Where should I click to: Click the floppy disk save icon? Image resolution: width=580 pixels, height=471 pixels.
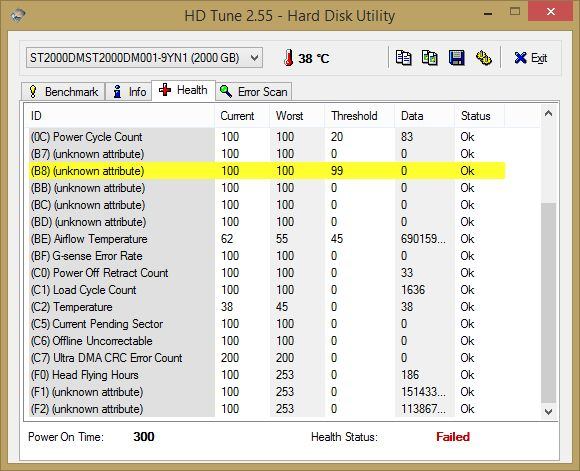click(x=456, y=58)
